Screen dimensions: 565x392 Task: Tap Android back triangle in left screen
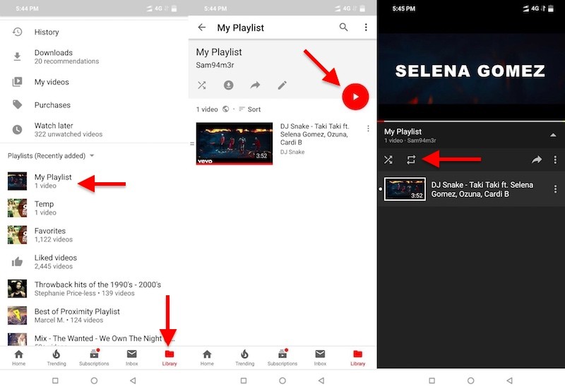[133, 381]
